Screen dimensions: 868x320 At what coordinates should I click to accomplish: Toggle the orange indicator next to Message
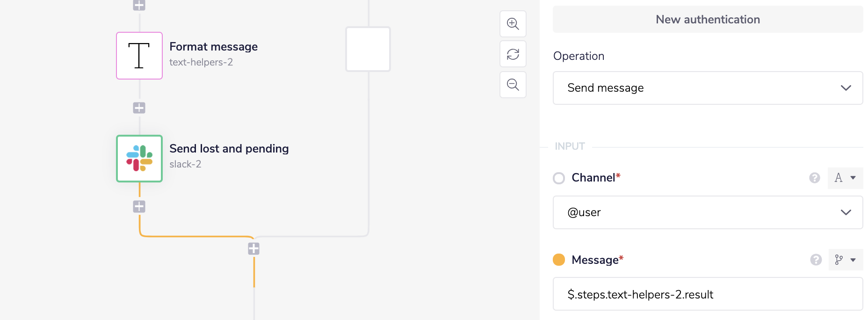pyautogui.click(x=558, y=259)
